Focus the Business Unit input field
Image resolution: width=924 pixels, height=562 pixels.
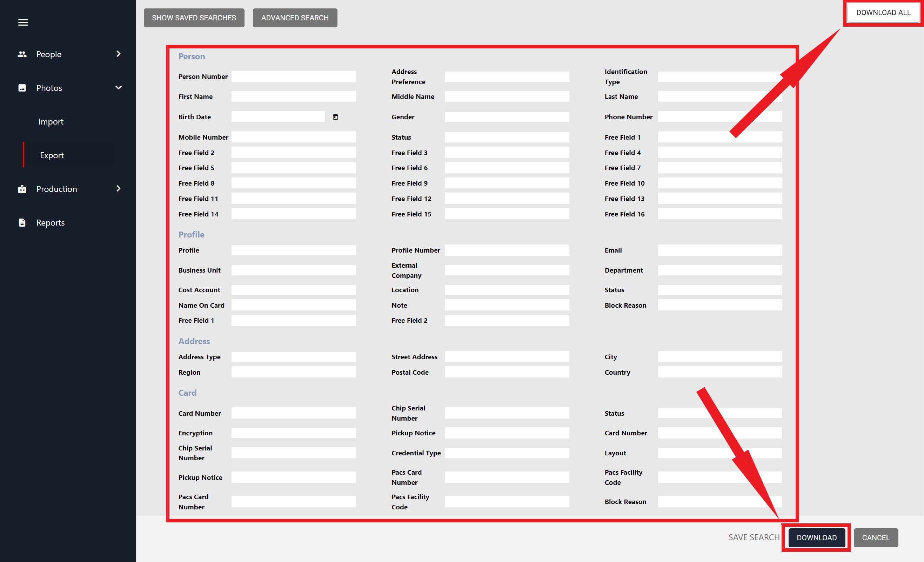point(294,270)
